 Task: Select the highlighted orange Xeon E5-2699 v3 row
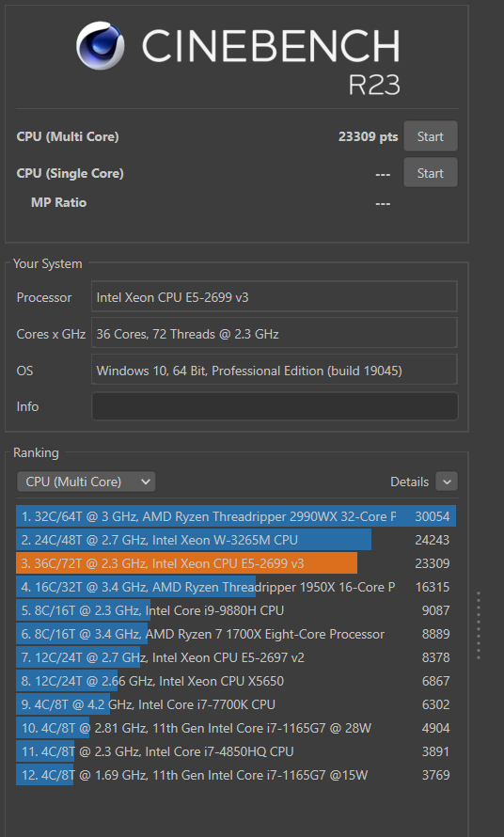coord(236,563)
